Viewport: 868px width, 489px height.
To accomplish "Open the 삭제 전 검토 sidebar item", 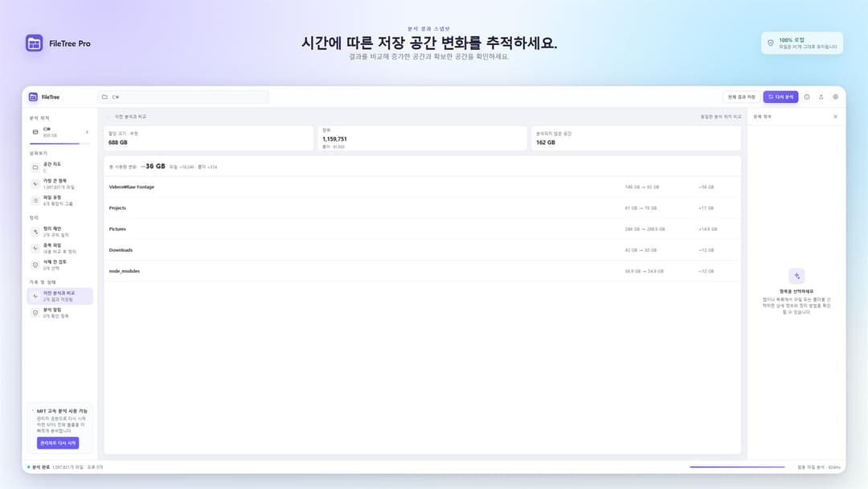I will (59, 265).
